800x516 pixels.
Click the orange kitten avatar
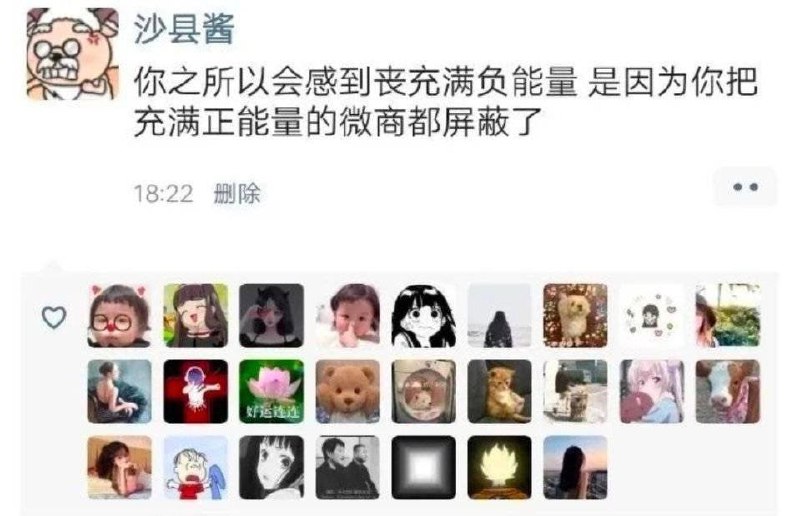pyautogui.click(x=499, y=391)
